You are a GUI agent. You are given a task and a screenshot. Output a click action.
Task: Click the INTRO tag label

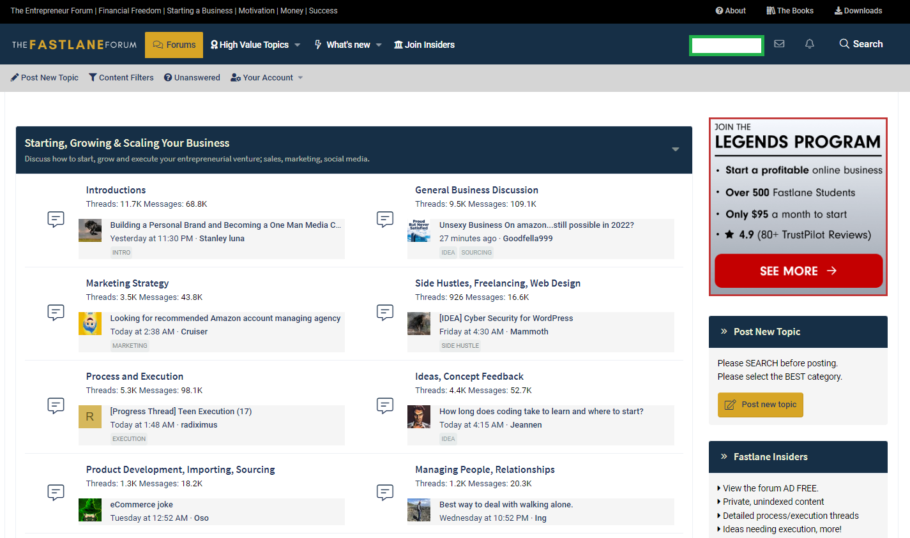click(x=121, y=252)
